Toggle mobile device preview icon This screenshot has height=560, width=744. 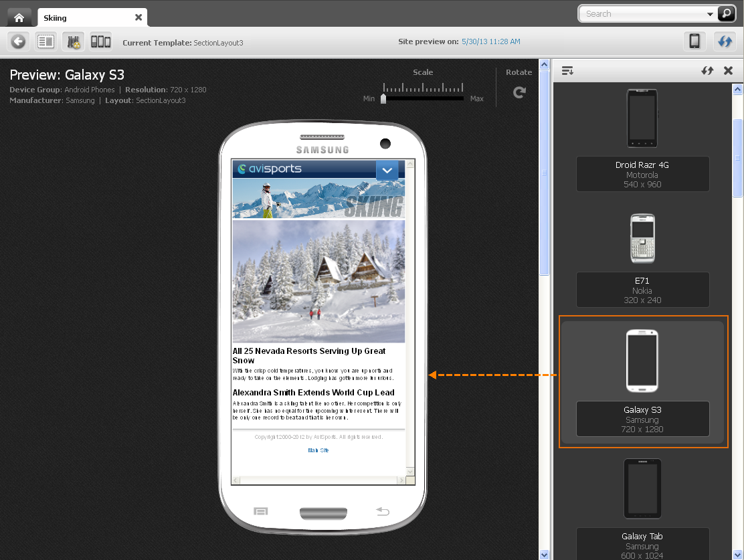point(694,41)
